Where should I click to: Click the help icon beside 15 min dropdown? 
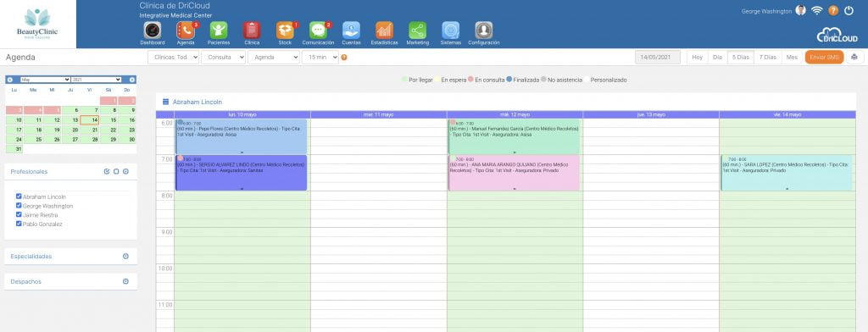pyautogui.click(x=344, y=58)
